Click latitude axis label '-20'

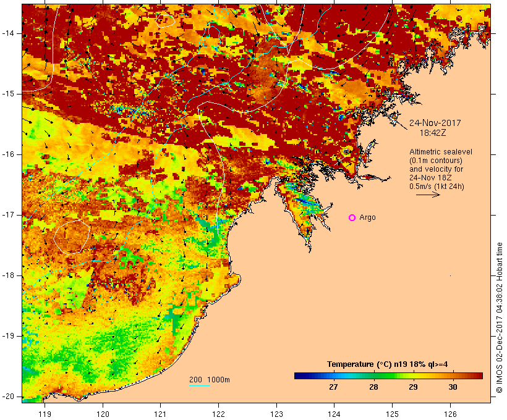[8, 397]
